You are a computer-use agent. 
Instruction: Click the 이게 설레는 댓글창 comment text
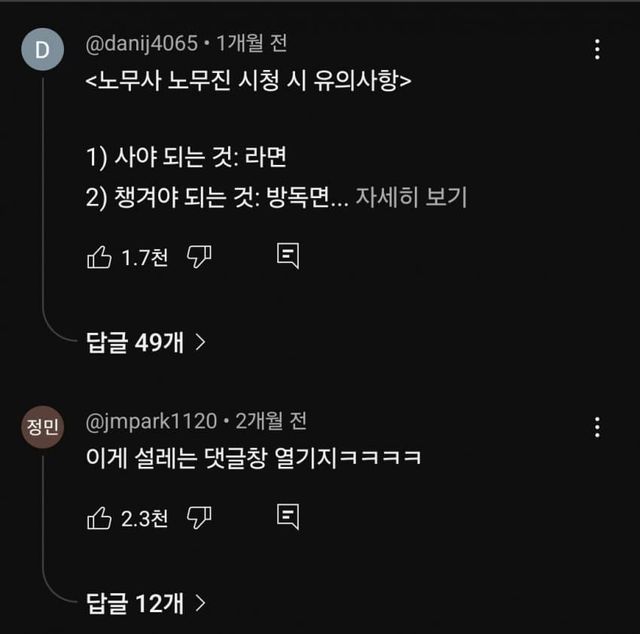click(x=253, y=459)
